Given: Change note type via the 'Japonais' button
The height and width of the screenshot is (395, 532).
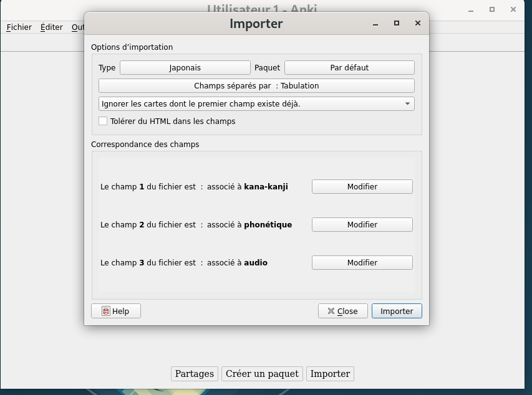Looking at the screenshot, I should pyautogui.click(x=185, y=67).
